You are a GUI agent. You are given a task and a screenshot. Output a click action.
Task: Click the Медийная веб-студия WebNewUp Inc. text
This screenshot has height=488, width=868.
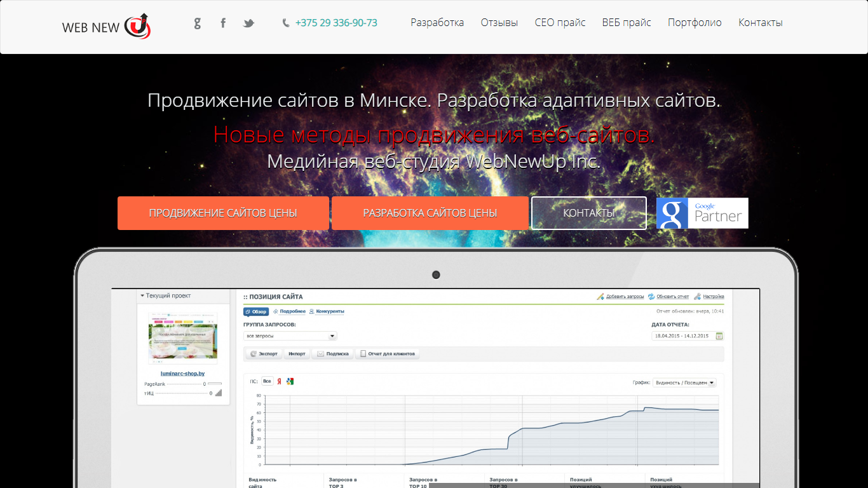tap(433, 161)
